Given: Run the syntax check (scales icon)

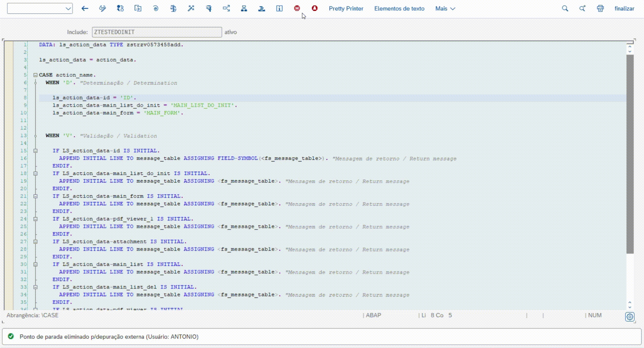Looking at the screenshot, I should coord(173,8).
